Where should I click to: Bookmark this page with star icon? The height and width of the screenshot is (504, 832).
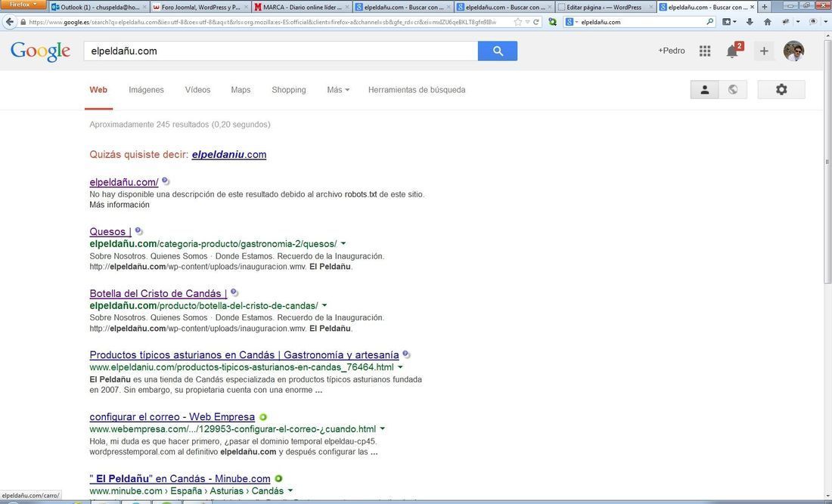tap(518, 22)
